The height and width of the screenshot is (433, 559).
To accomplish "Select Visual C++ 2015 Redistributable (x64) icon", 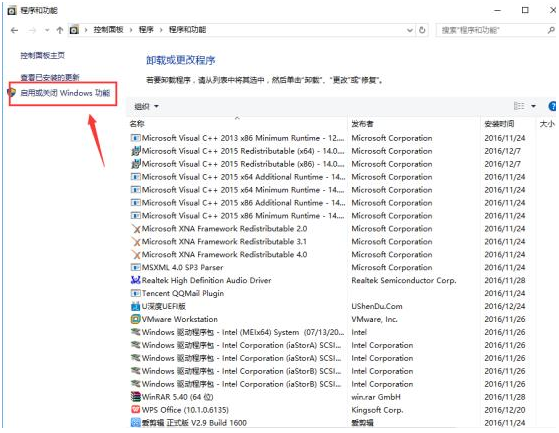I will coord(135,151).
